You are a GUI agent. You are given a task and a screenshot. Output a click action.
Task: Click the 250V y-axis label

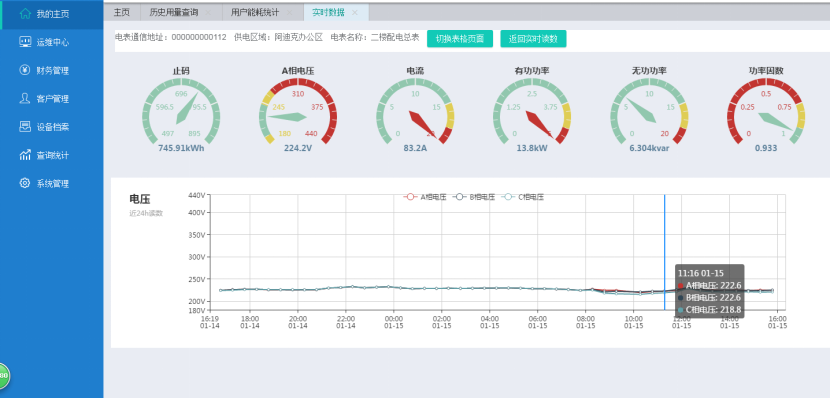pyautogui.click(x=196, y=279)
